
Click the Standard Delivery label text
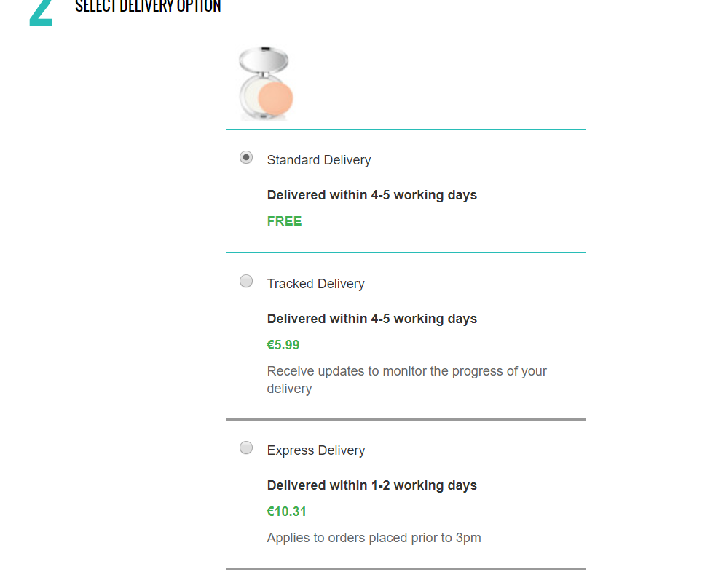coord(319,160)
